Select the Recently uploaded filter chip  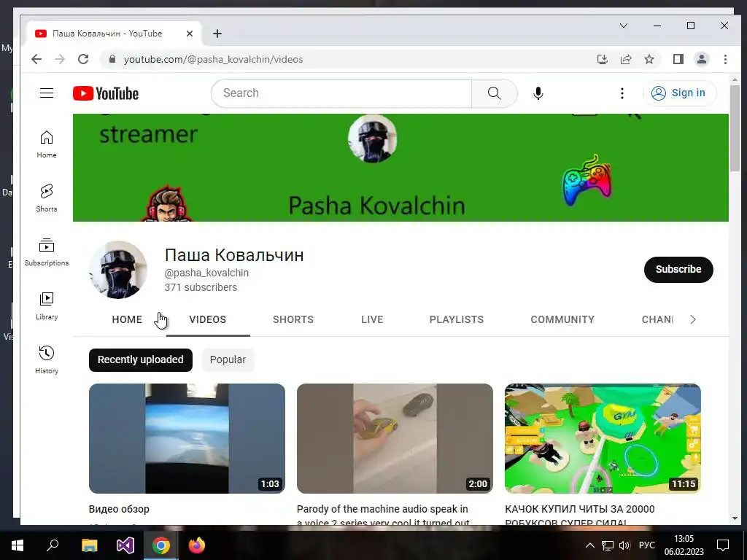click(141, 360)
